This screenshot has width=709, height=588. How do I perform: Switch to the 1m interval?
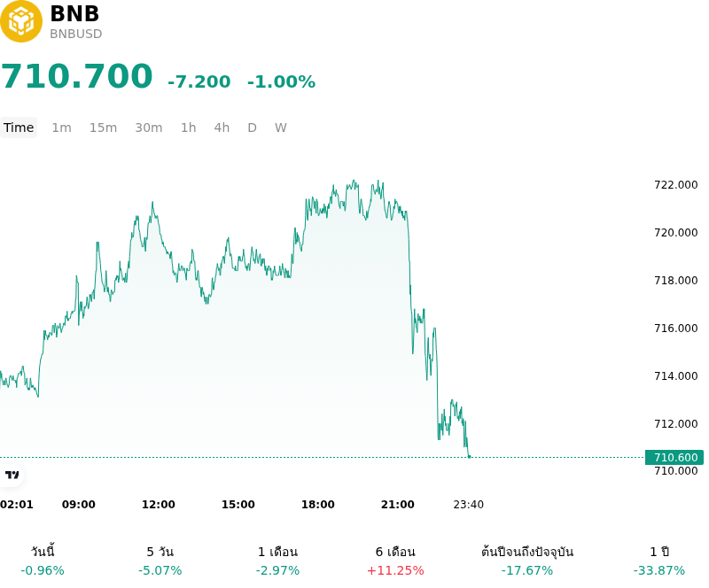pos(61,128)
